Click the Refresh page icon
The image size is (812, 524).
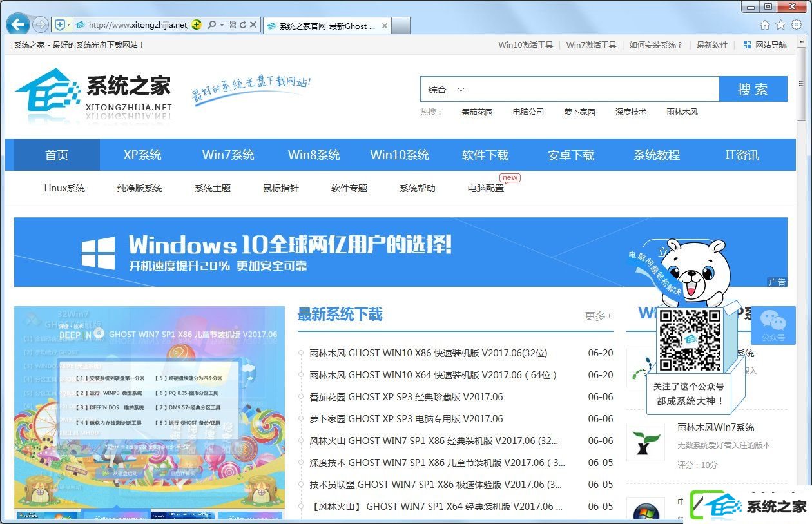(x=243, y=25)
